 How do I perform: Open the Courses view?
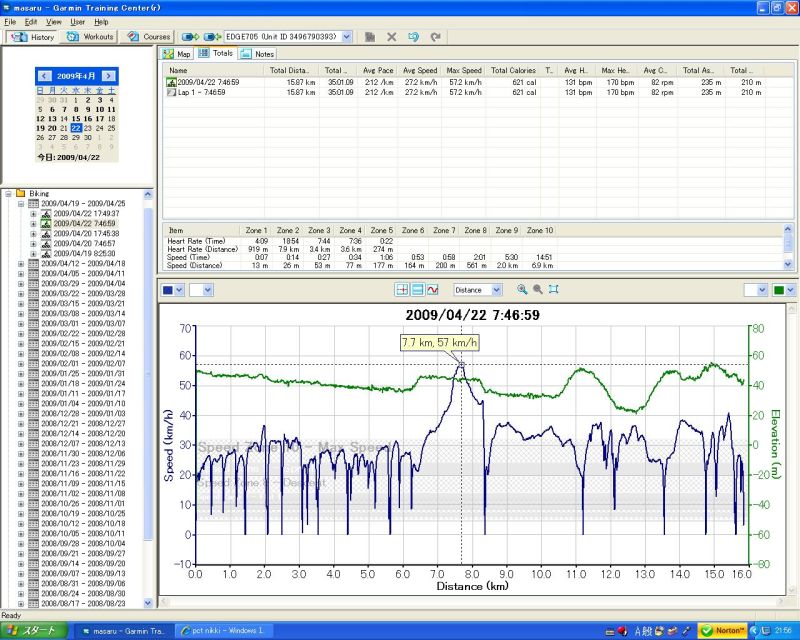[148, 37]
